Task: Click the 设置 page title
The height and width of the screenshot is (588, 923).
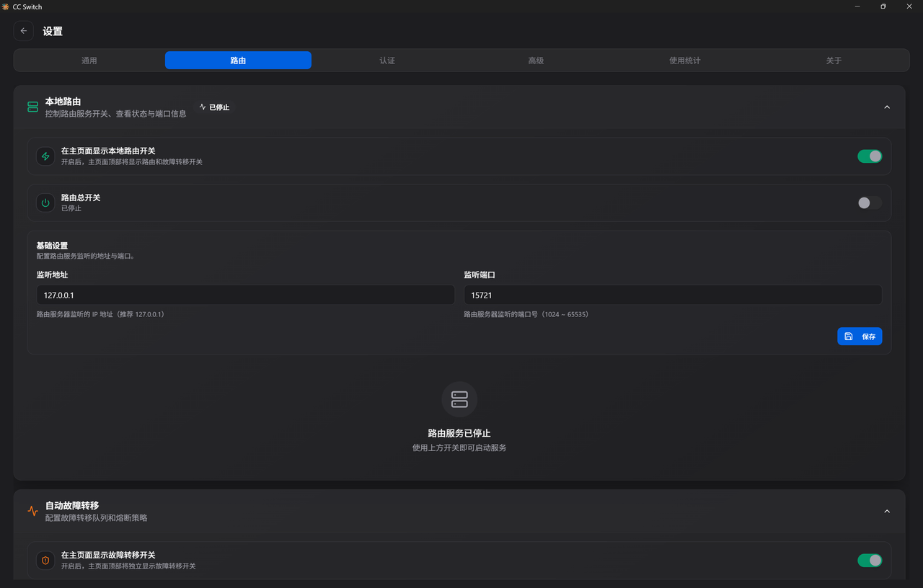Action: pyautogui.click(x=53, y=32)
